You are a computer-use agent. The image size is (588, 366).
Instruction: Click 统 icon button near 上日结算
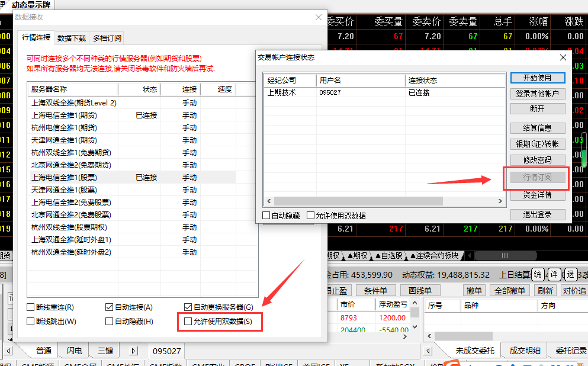pos(538,275)
